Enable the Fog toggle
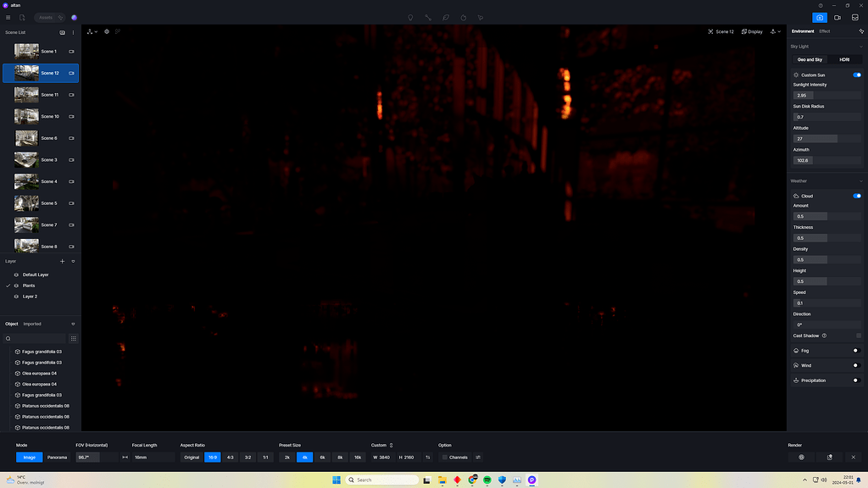This screenshot has height=488, width=868. 856,351
